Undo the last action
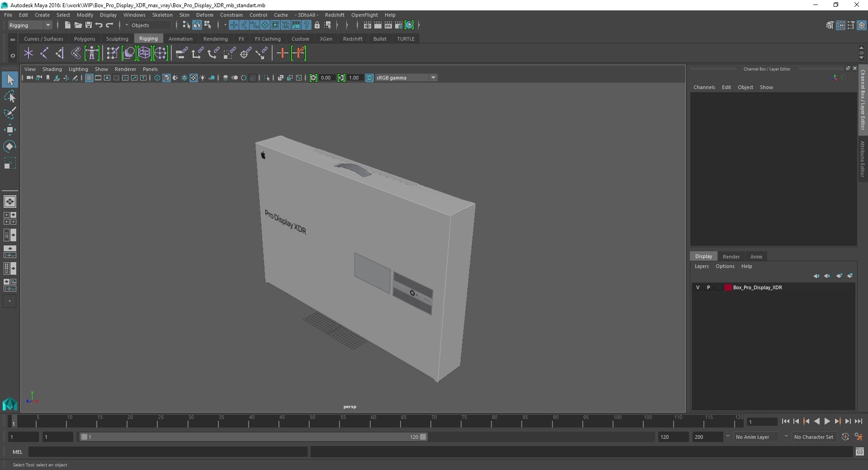868x470 pixels. [x=99, y=25]
